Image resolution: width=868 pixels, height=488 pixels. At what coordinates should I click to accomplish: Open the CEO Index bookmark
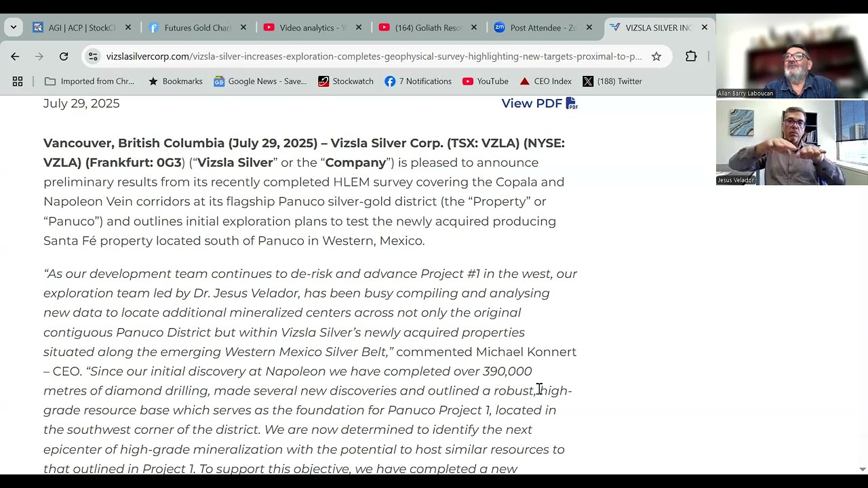(x=546, y=81)
